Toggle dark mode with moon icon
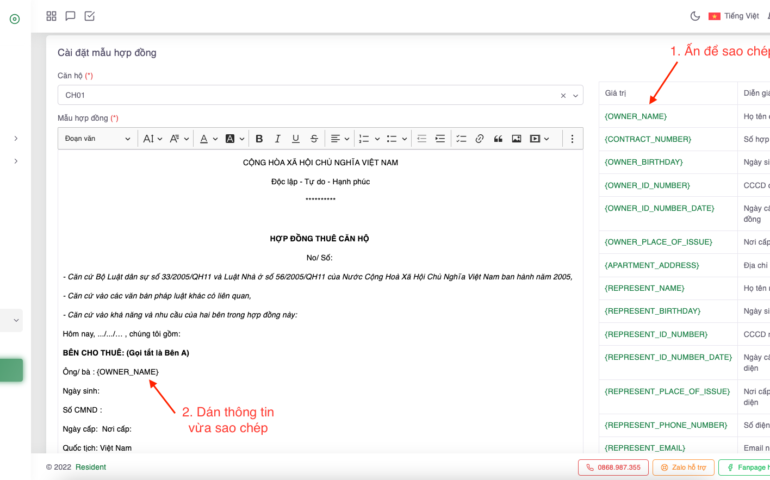770x480 pixels. (x=695, y=16)
